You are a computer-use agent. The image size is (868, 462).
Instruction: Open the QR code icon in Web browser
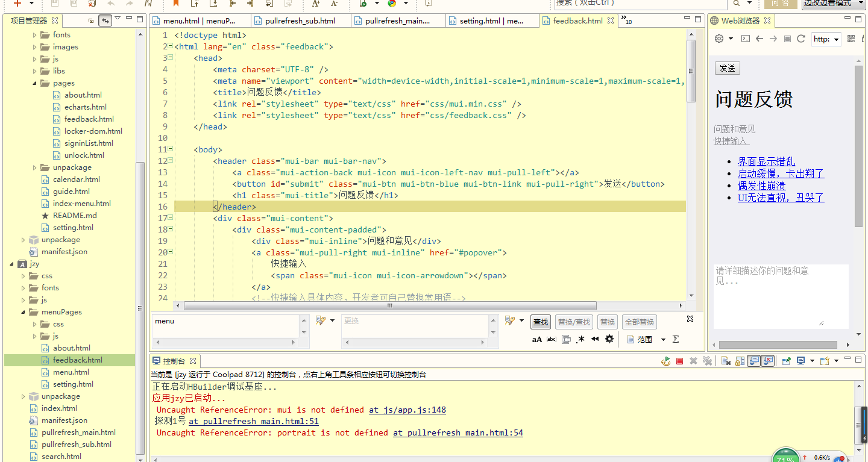pyautogui.click(x=851, y=39)
